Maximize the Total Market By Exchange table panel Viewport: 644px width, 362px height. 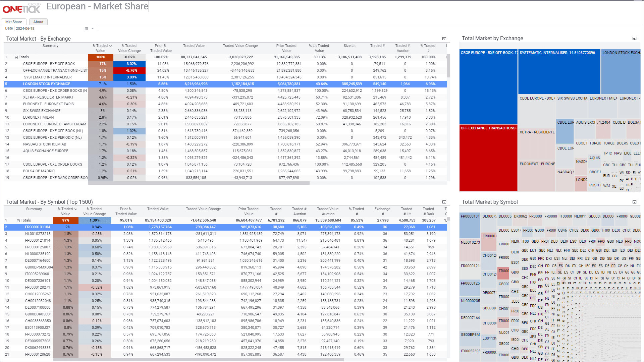coord(444,39)
